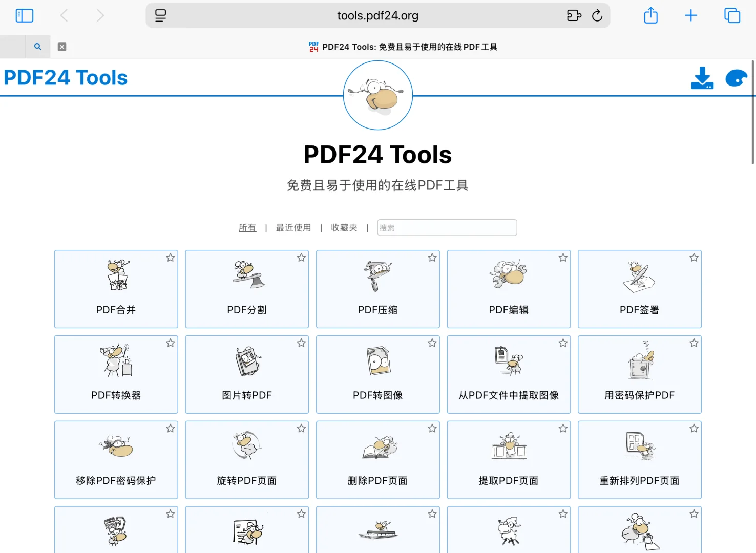This screenshot has height=553, width=756.
Task: Favorite the PDF编辑 card with star
Action: click(x=563, y=258)
